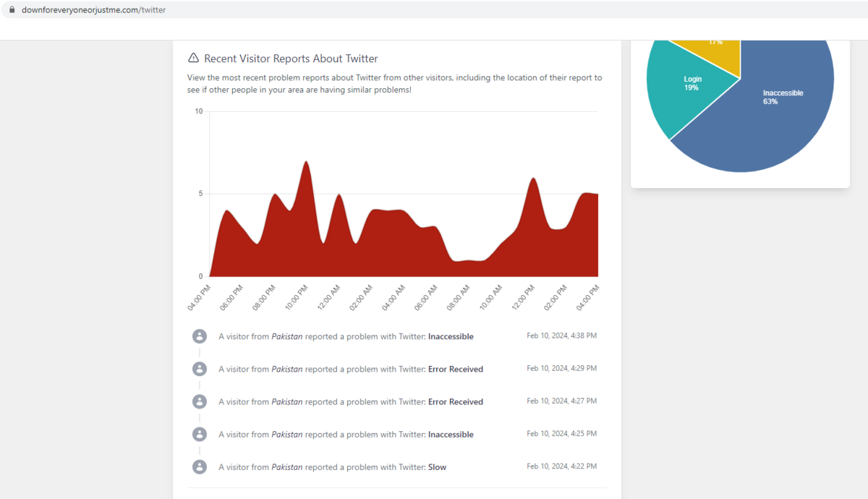The image size is (868, 499).
Task: Click the timestamp Feb 10, 2024, 4:25 PM
Action: coord(561,433)
